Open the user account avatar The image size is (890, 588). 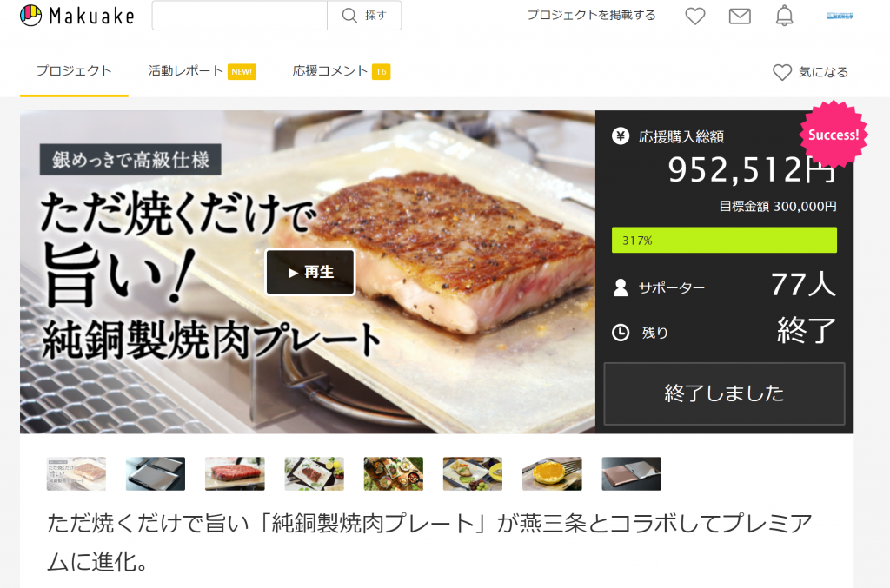pos(840,16)
